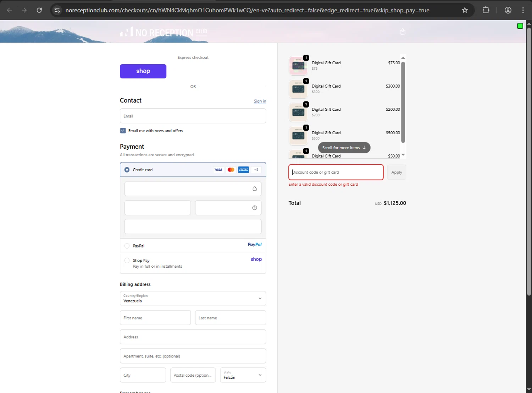Click the Amex card icon
532x393 pixels.
pyautogui.click(x=243, y=170)
